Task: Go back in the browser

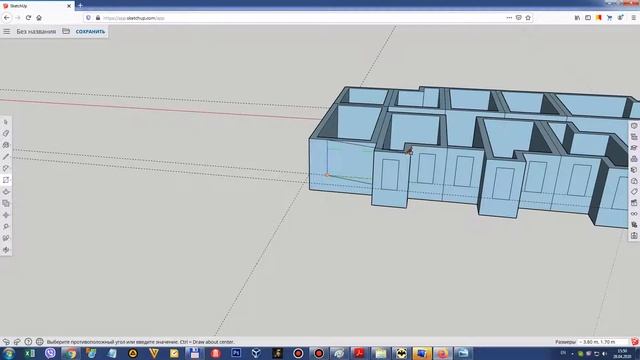Action: click(7, 18)
